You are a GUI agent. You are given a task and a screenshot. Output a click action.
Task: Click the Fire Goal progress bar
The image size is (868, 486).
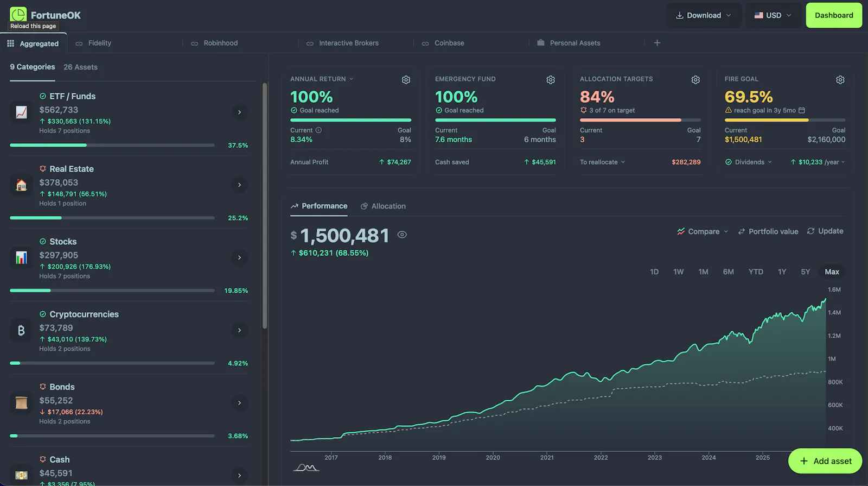point(785,120)
